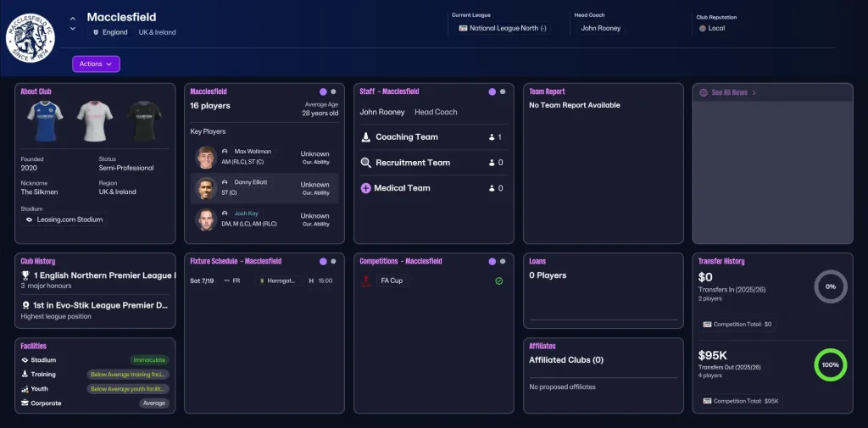This screenshot has width=868, height=428.
Task: Click the staff count icon for Medical Team
Action: point(492,188)
